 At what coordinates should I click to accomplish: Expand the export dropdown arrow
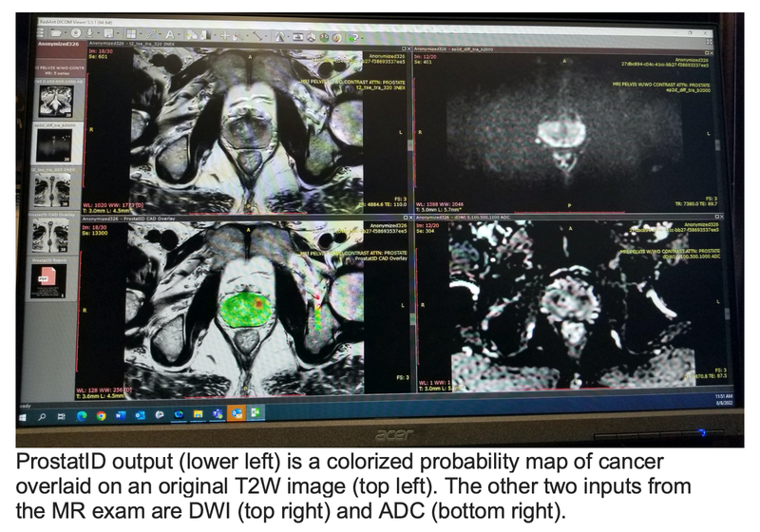pyautogui.click(x=118, y=33)
